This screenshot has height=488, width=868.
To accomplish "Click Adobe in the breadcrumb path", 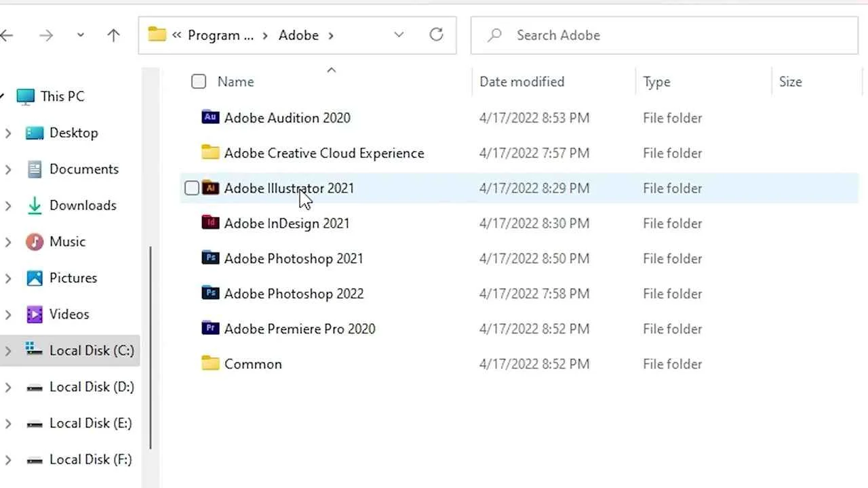I will [x=298, y=35].
